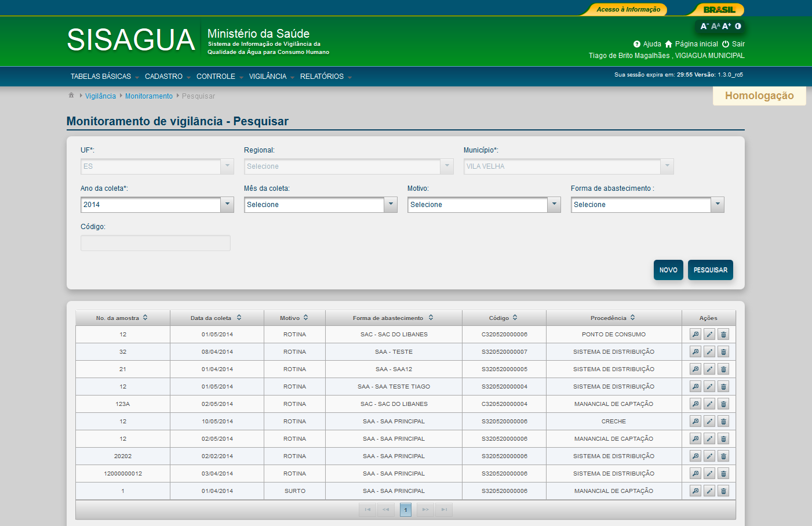
Task: View details of SAA TESTE TIAGO row
Action: pos(696,387)
